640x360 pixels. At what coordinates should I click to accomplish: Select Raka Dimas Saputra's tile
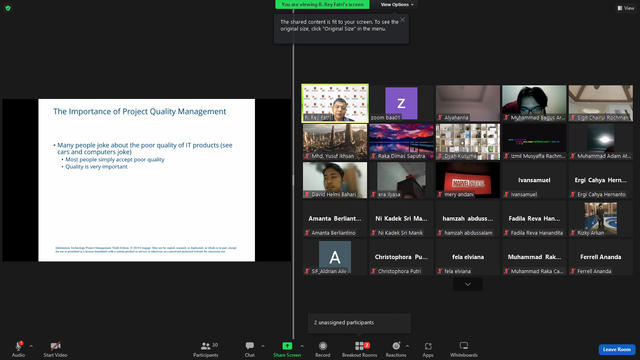click(x=401, y=142)
